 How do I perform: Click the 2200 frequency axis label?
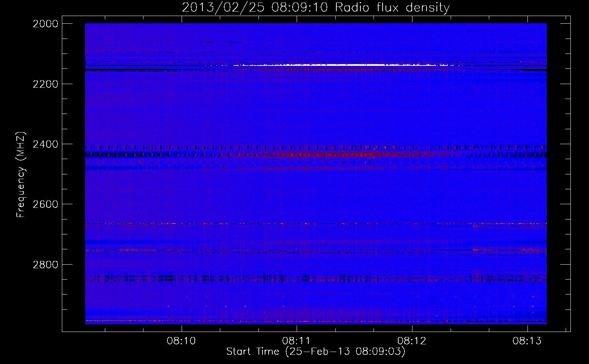pos(46,84)
